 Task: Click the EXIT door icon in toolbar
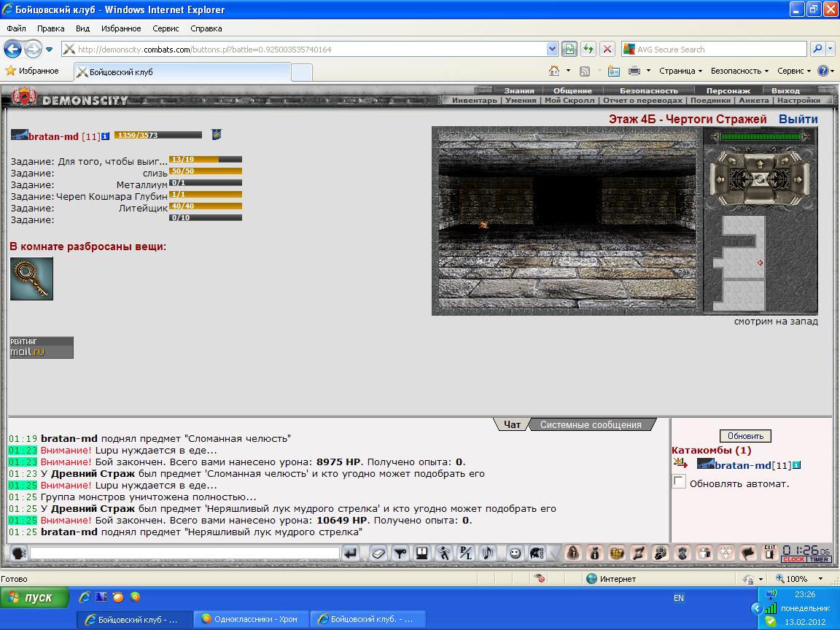point(770,552)
